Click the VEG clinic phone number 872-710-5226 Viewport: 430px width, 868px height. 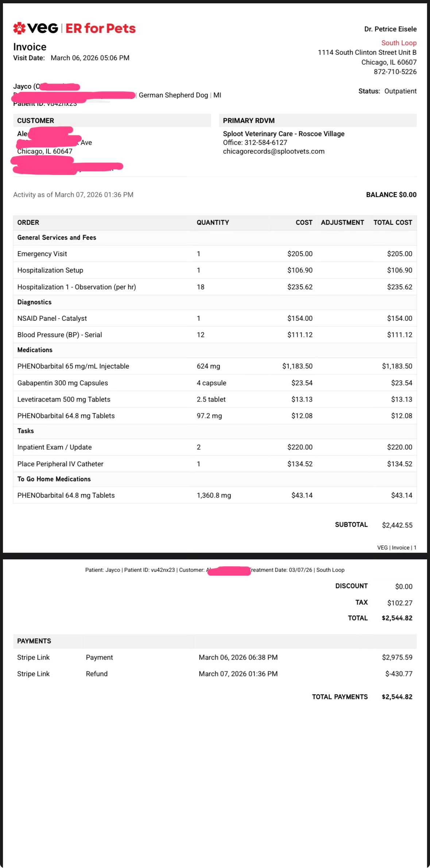tap(395, 72)
